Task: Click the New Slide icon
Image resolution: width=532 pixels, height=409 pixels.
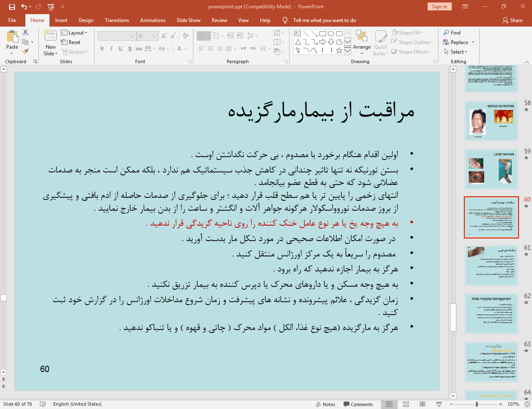Action: click(x=50, y=37)
